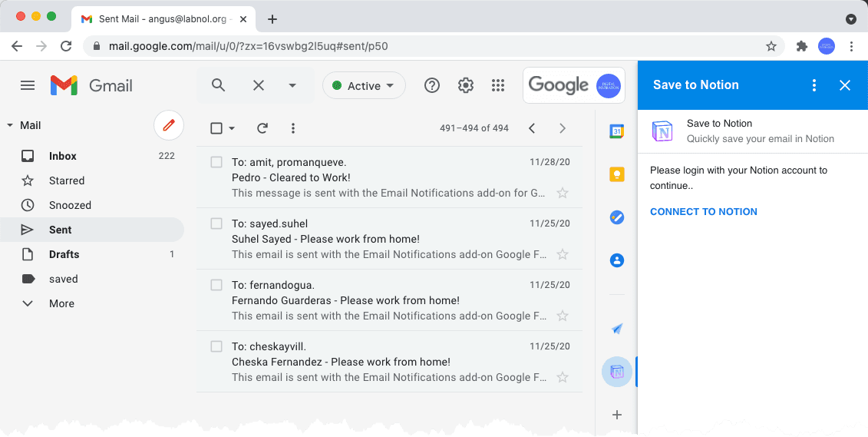The height and width of the screenshot is (437, 868).
Task: Open the mail list more options menu
Action: click(293, 128)
